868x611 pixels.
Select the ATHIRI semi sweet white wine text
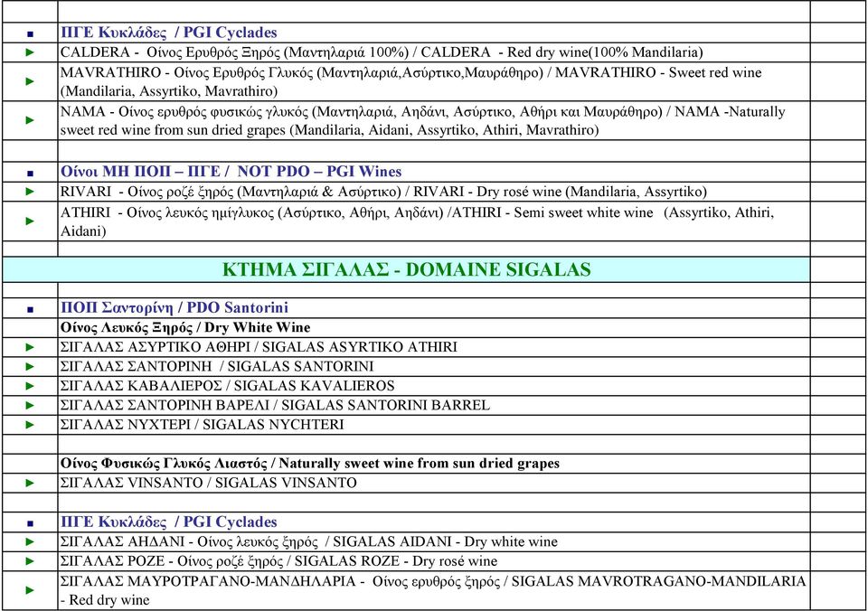418,221
